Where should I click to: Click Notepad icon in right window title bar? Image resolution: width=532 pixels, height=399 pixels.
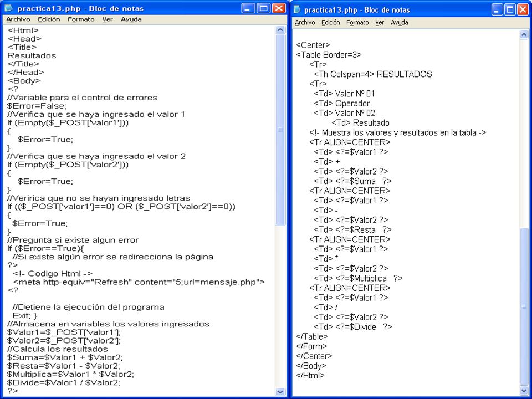tap(297, 9)
